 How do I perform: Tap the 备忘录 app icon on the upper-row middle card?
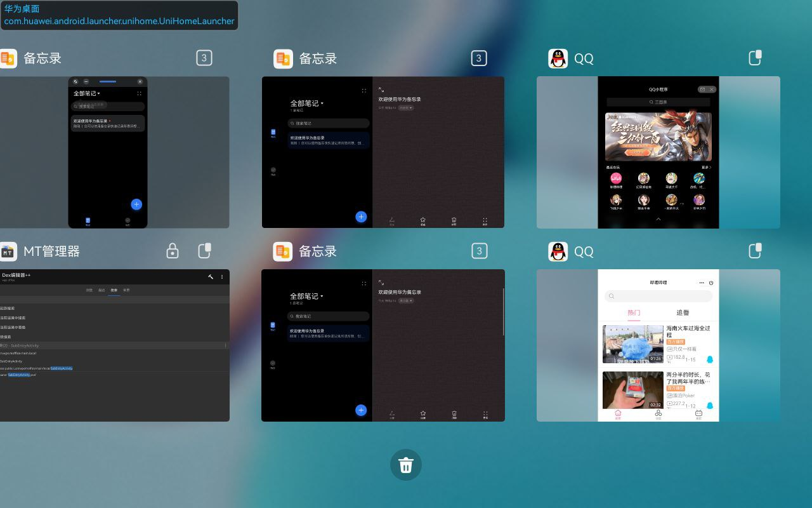coord(283,58)
